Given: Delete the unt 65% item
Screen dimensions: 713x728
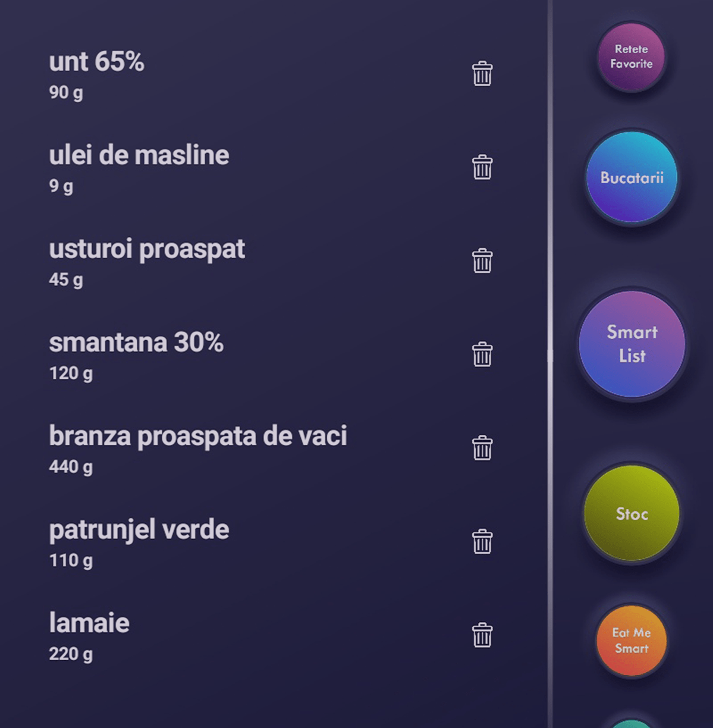Looking at the screenshot, I should (x=482, y=74).
